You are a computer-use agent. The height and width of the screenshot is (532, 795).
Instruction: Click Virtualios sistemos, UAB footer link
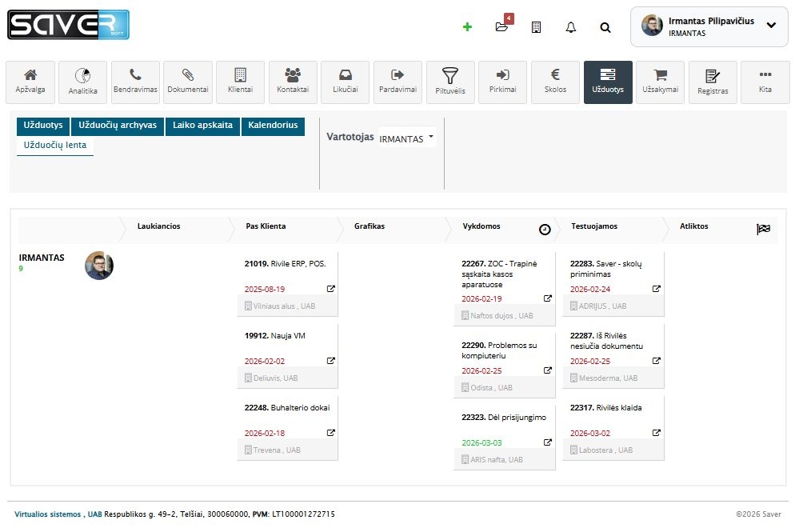[x=58, y=514]
